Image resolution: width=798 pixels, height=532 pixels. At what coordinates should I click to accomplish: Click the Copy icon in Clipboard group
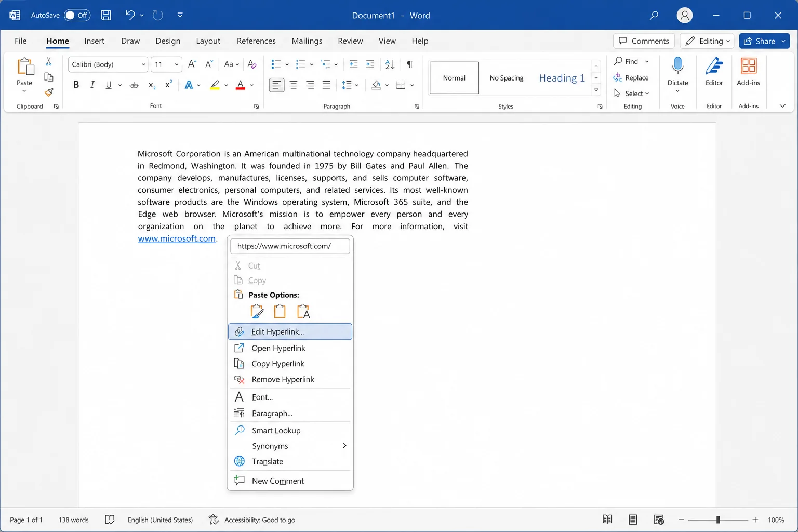click(x=49, y=77)
